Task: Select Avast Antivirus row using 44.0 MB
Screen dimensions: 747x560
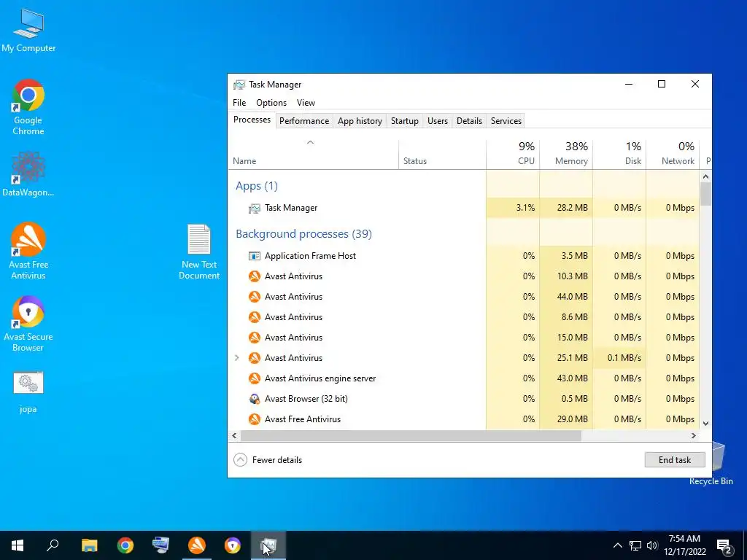Action: coord(463,297)
